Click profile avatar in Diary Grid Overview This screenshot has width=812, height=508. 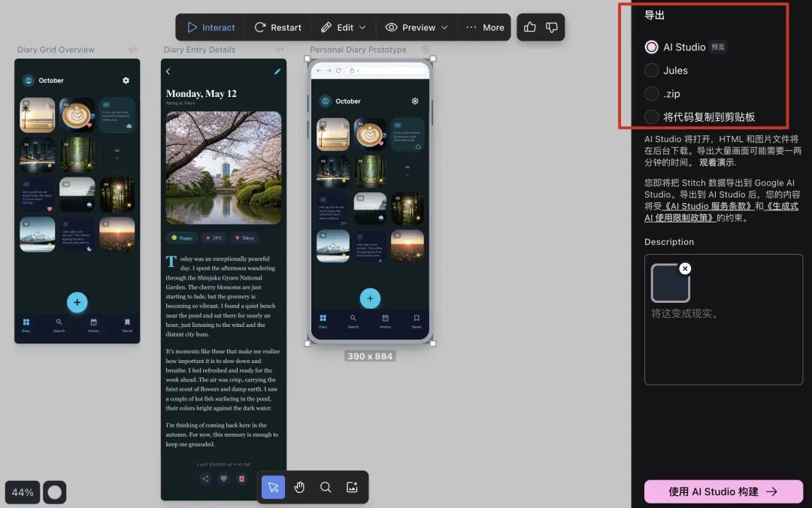pos(29,80)
